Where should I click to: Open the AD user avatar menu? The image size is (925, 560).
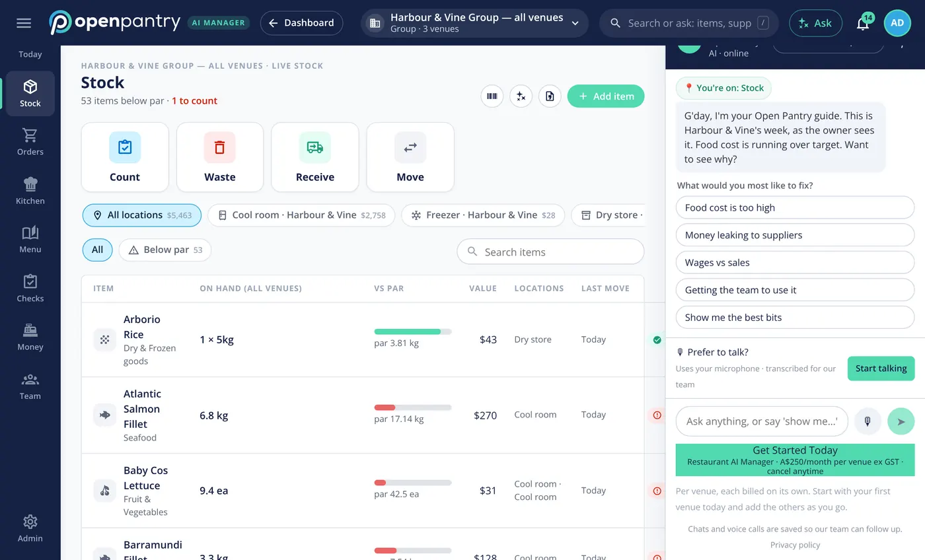[x=897, y=23]
